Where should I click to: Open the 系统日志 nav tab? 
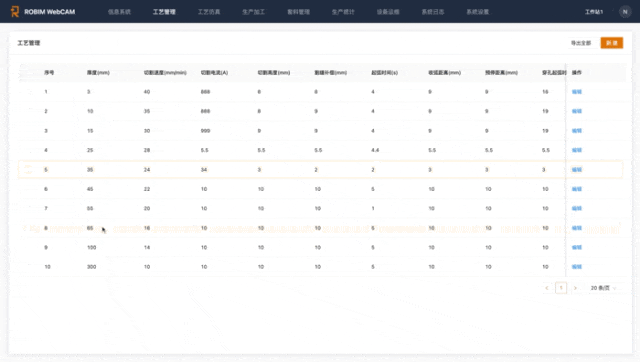click(x=433, y=12)
